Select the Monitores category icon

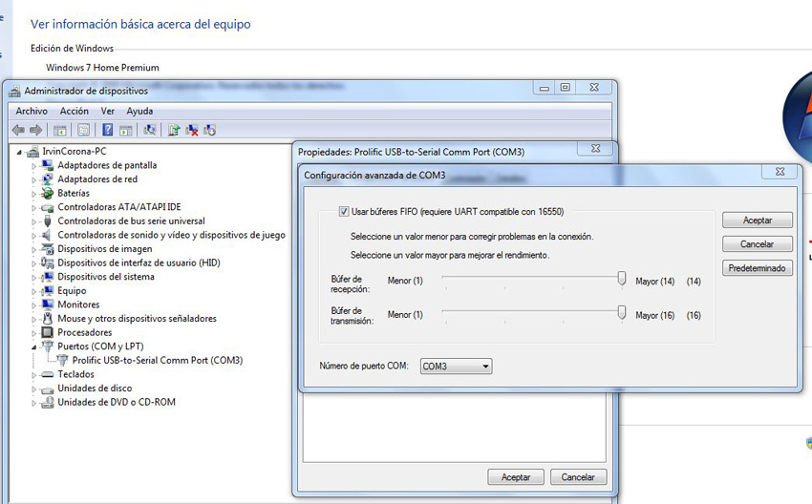coord(48,304)
